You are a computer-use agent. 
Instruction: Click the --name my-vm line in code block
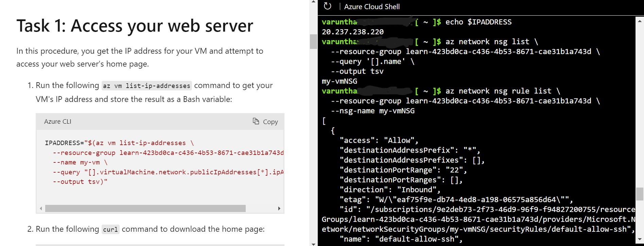coord(80,162)
